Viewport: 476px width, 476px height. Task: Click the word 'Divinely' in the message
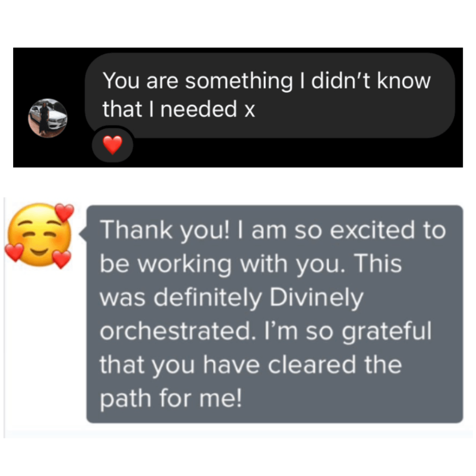point(316,297)
